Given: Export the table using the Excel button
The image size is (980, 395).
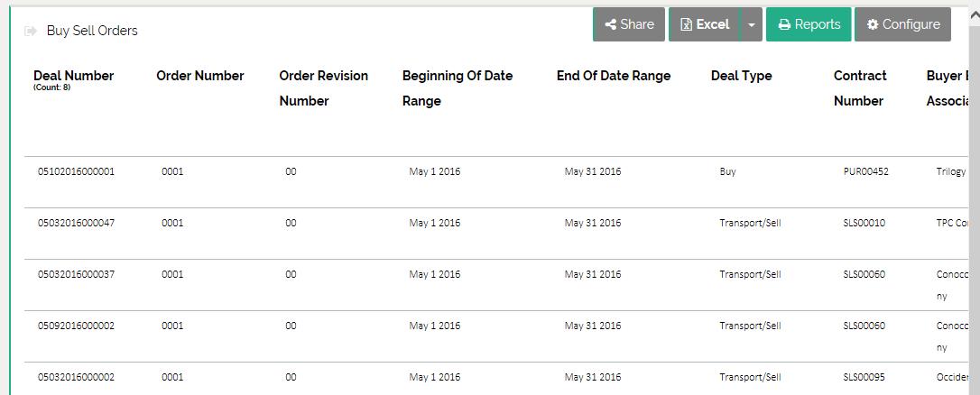Looking at the screenshot, I should [x=704, y=24].
